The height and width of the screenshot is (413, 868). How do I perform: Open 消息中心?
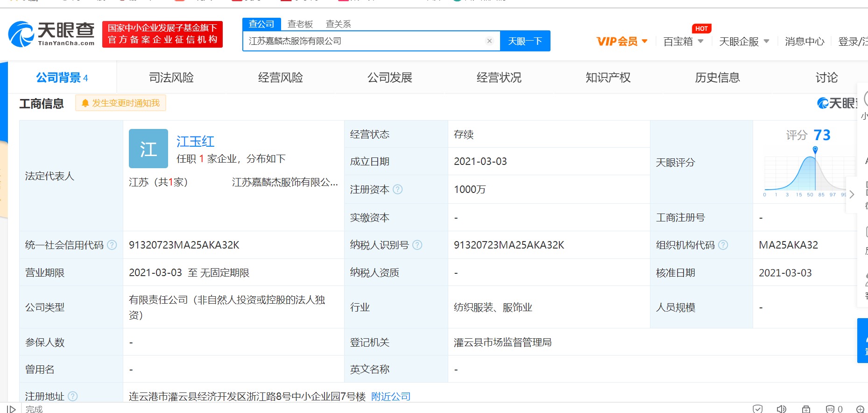tap(804, 42)
